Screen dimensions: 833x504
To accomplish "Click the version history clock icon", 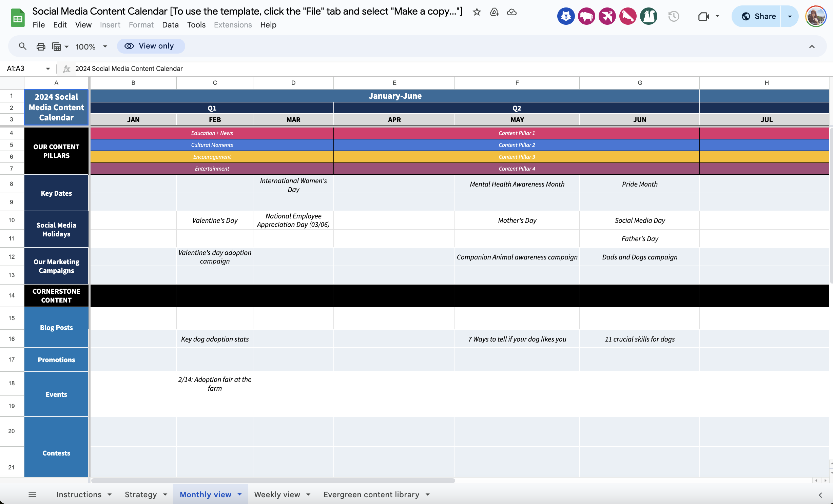I will tap(674, 16).
